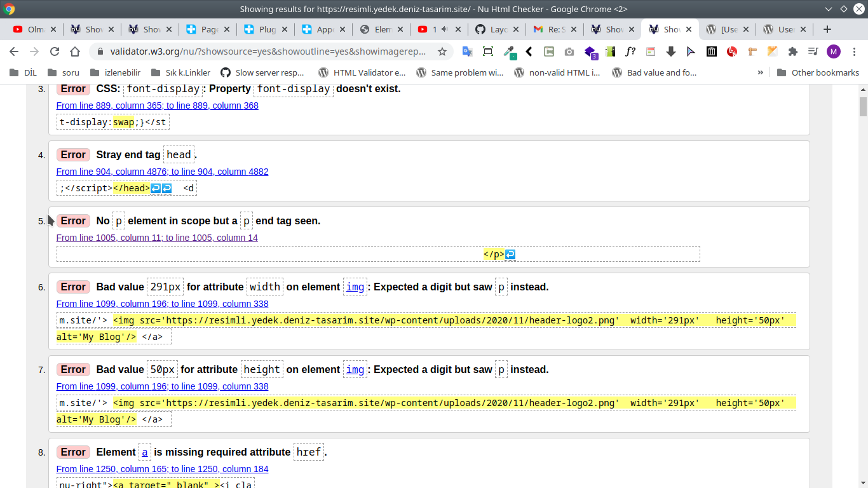Close the 'Page' tab
The image size is (868, 488).
[x=226, y=29]
